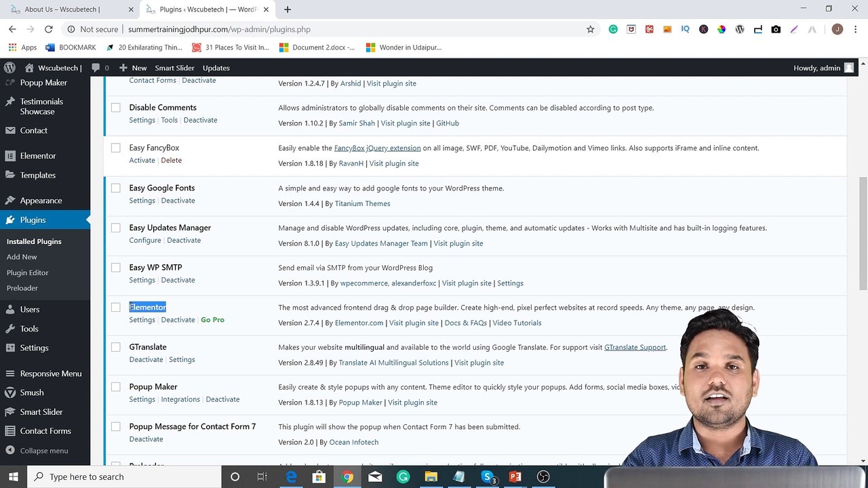Reload the current page
The image size is (868, 488).
[49, 29]
